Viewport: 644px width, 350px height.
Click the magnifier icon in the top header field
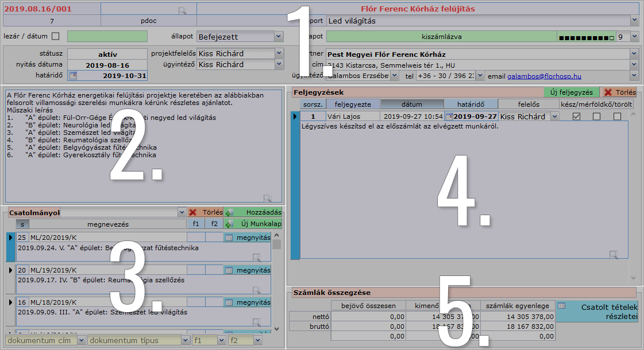click(x=182, y=10)
